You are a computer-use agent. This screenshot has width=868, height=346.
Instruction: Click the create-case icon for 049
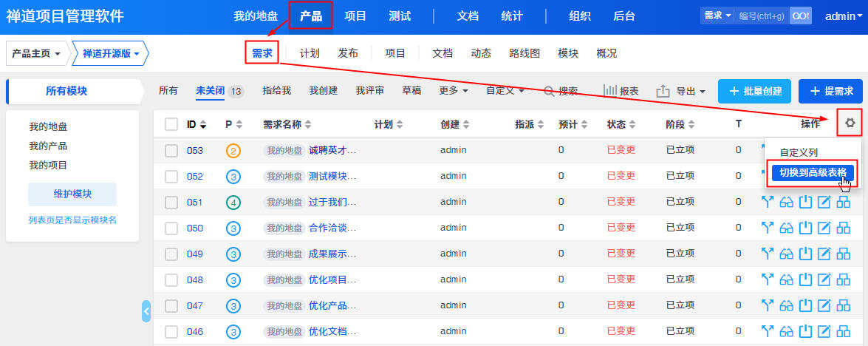843,254
